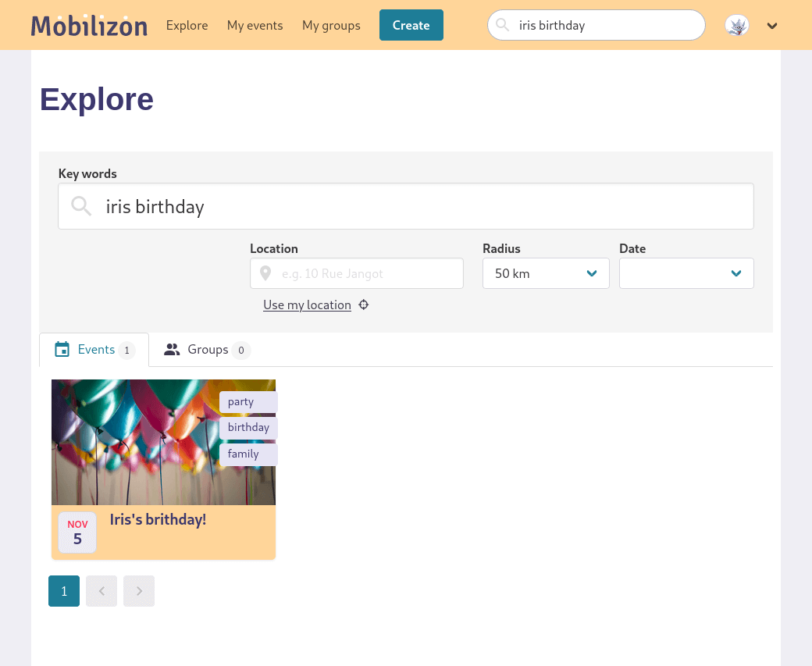This screenshot has width=812, height=666.
Task: Go to My groups page
Action: (x=331, y=26)
